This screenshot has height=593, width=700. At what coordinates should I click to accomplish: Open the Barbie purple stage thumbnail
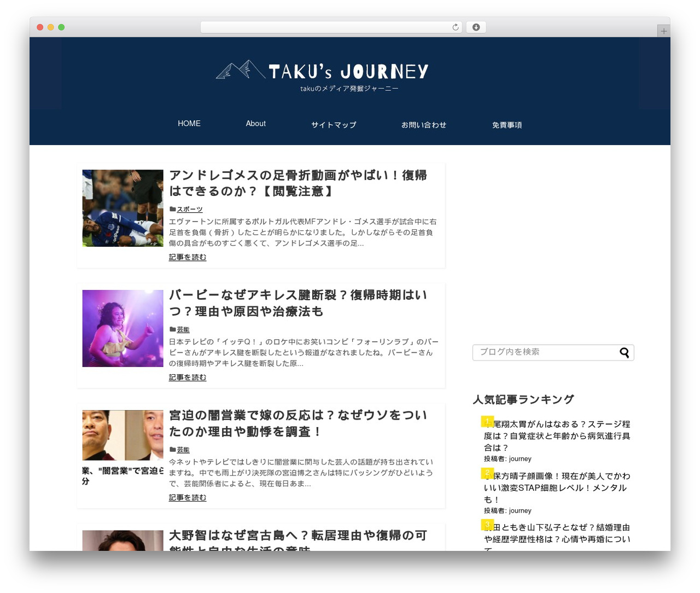click(x=122, y=328)
